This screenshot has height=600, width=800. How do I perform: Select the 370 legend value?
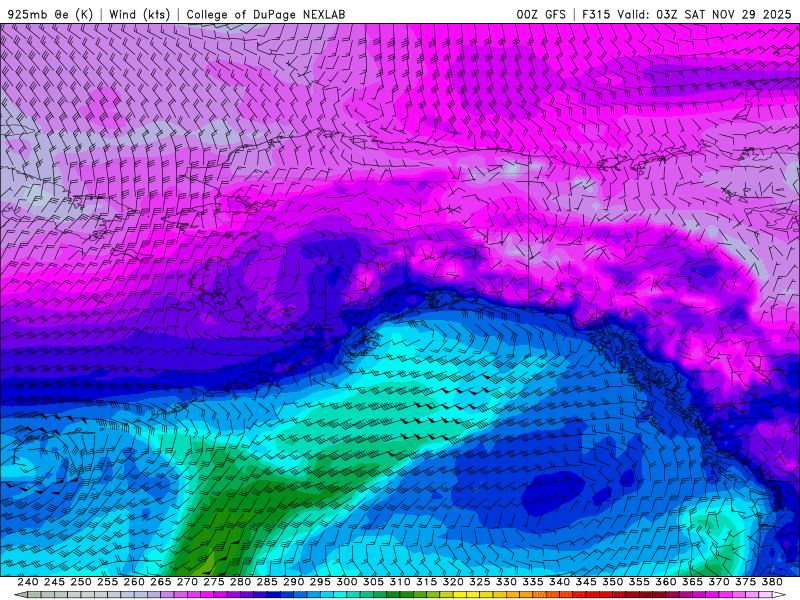coord(719,582)
